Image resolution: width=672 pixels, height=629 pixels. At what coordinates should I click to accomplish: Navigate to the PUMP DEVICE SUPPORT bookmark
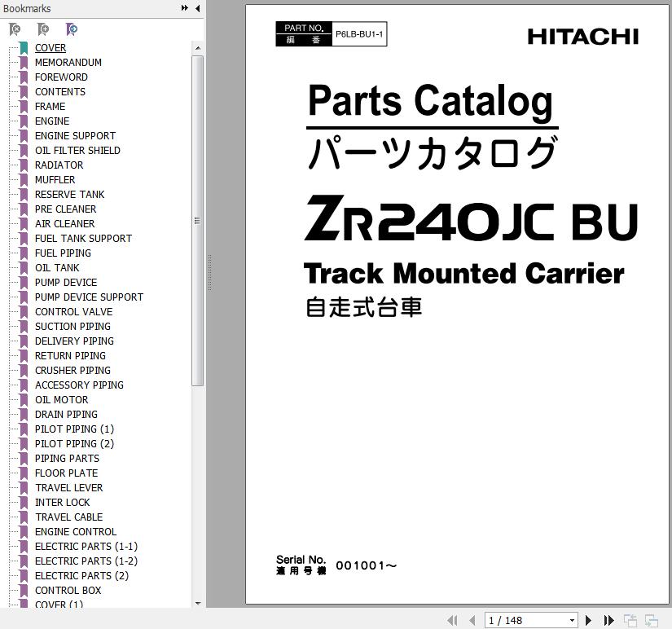point(89,297)
